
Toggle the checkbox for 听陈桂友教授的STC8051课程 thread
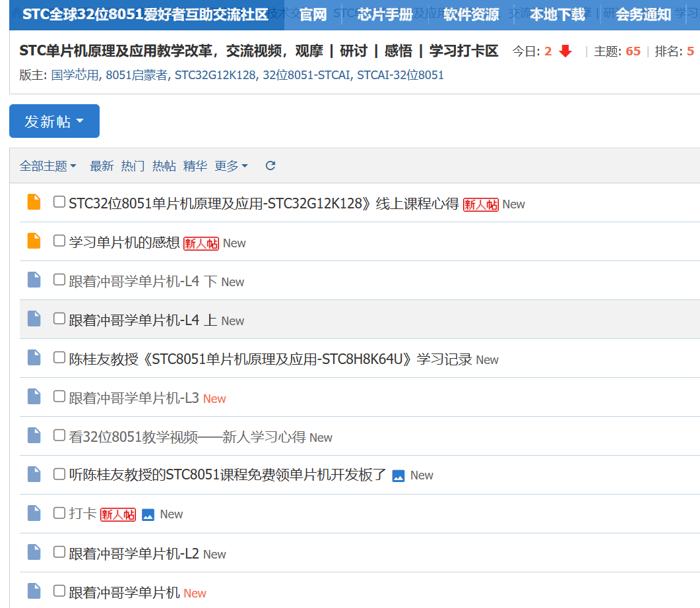(x=59, y=473)
